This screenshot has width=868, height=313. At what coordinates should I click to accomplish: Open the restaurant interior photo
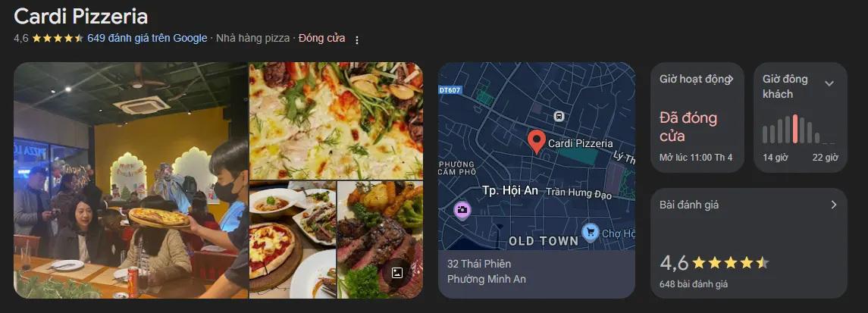[x=130, y=180]
